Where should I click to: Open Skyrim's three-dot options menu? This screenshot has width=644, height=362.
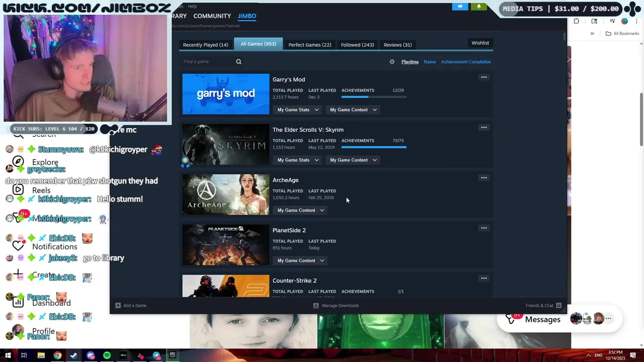(484, 128)
